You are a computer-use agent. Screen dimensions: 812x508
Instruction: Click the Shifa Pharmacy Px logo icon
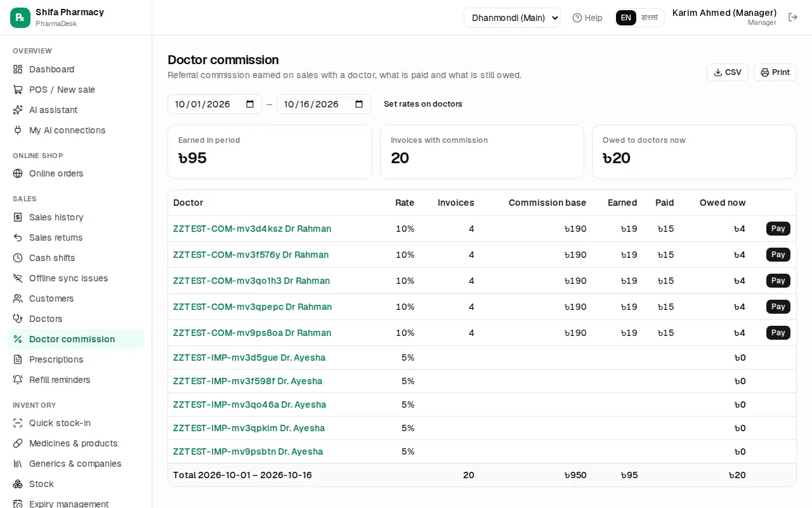(x=20, y=18)
